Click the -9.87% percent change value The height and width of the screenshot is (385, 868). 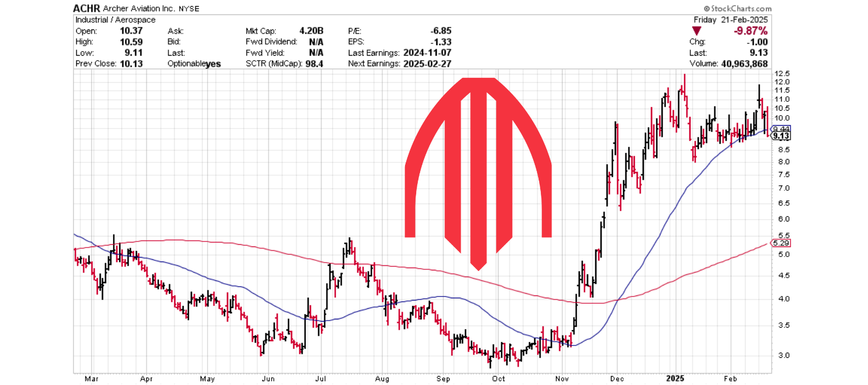pyautogui.click(x=751, y=31)
